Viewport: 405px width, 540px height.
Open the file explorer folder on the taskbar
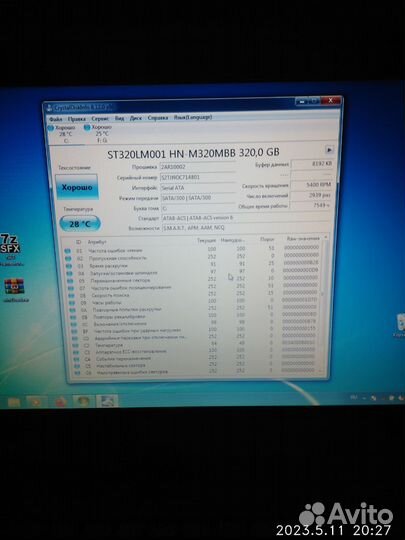[x=14, y=401]
